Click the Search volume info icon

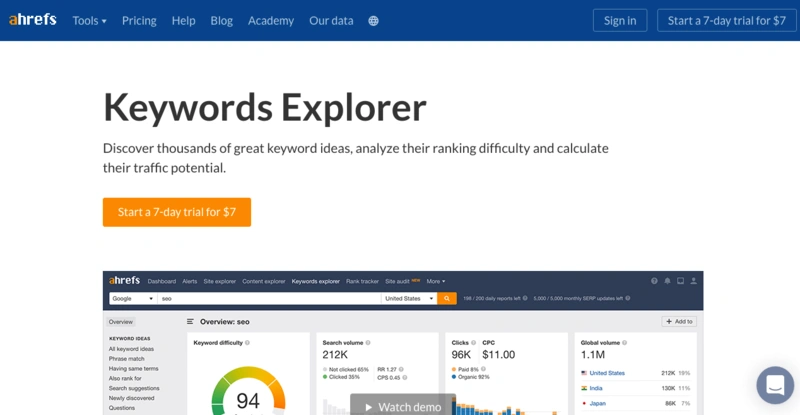368,343
